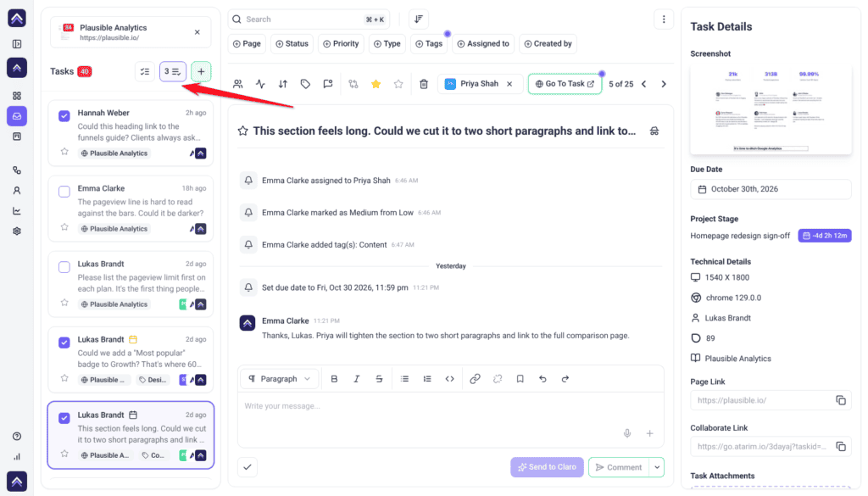Close the Plausible Analytics project card
The image size is (868, 496).
coord(197,32)
